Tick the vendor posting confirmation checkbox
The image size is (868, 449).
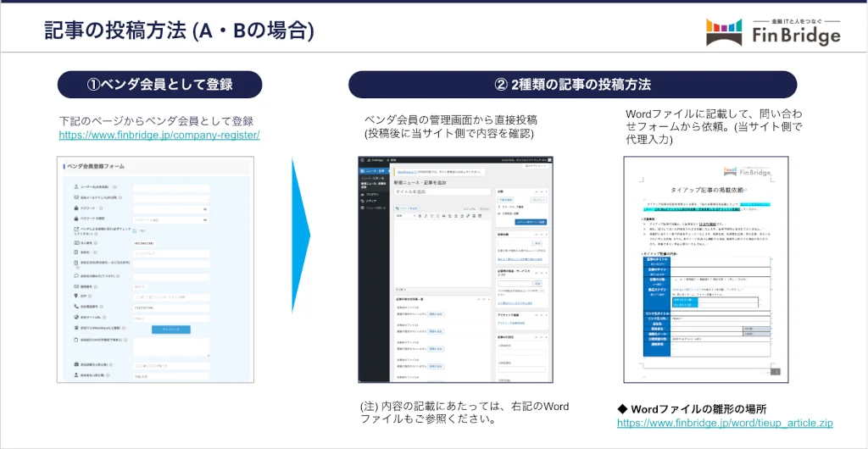[134, 230]
